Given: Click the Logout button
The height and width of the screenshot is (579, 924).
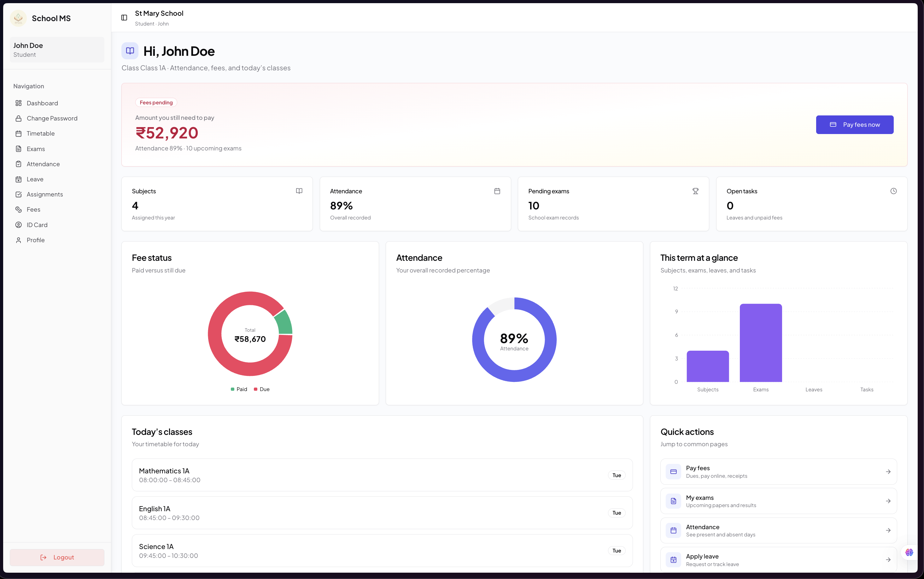Looking at the screenshot, I should point(57,558).
